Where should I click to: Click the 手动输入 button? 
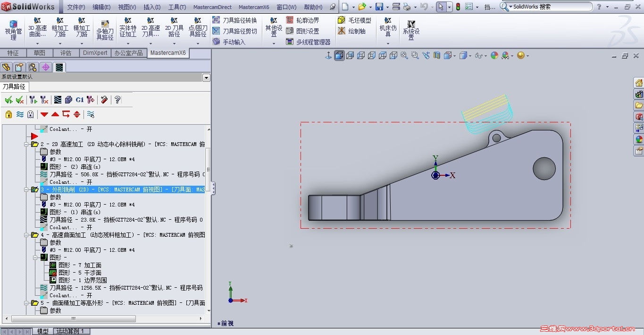(229, 42)
